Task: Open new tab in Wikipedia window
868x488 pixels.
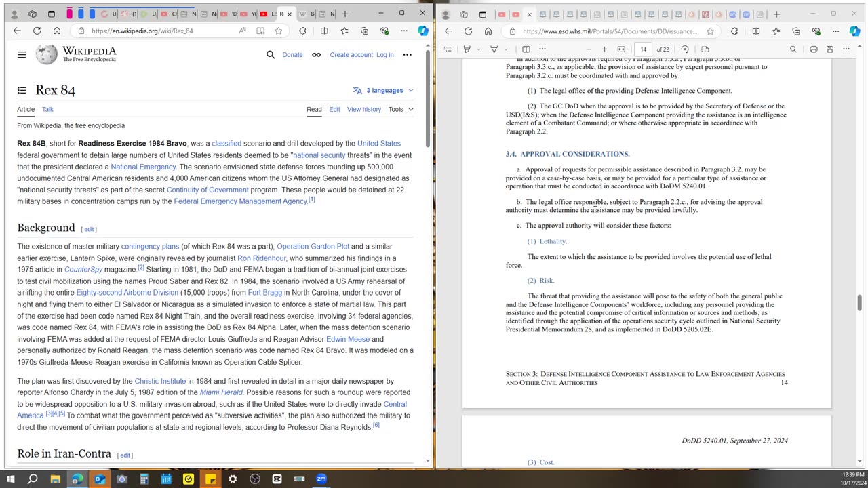Action: tap(344, 14)
